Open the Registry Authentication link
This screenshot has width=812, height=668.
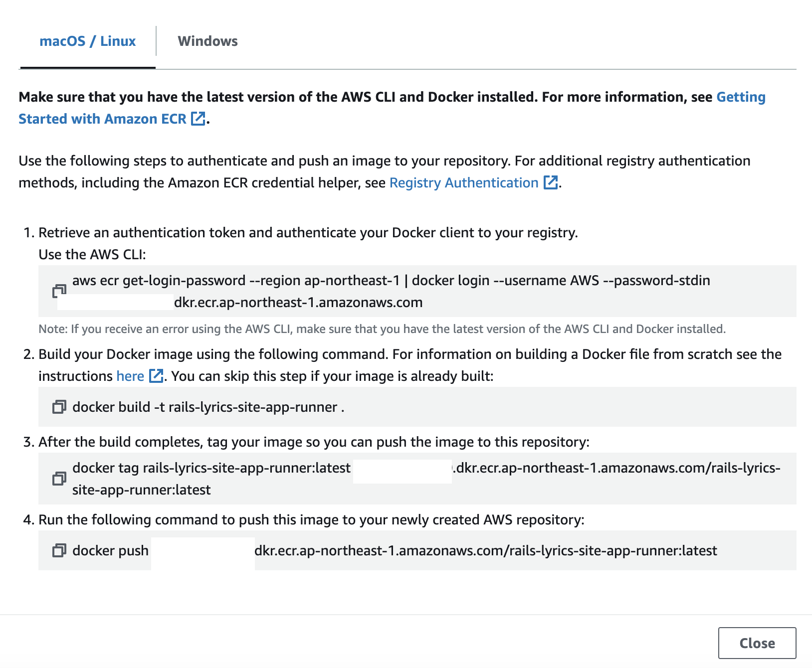464,182
